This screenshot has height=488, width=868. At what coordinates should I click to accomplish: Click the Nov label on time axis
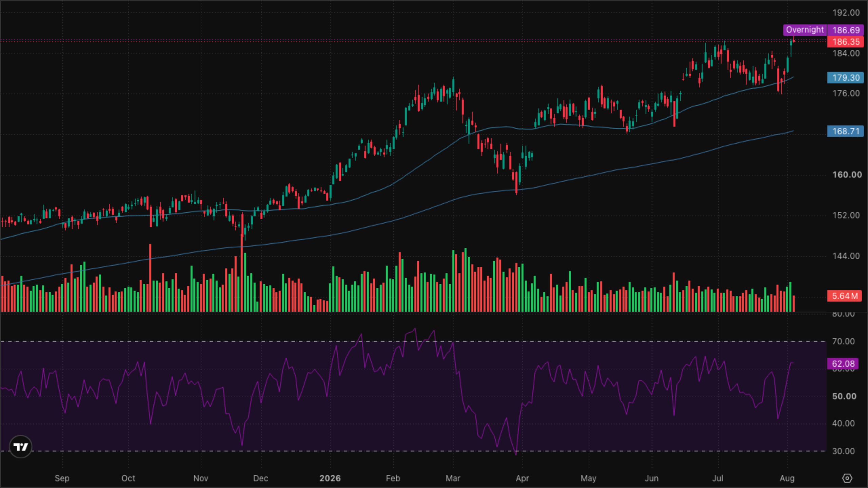[200, 478]
